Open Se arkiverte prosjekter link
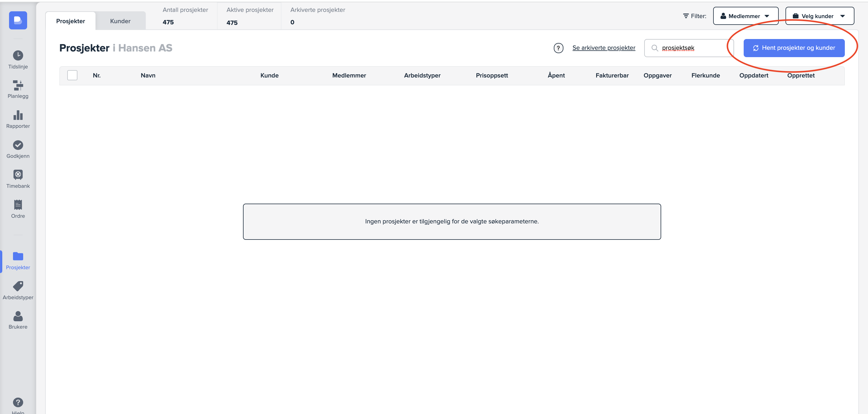This screenshot has width=868, height=414. pyautogui.click(x=604, y=48)
